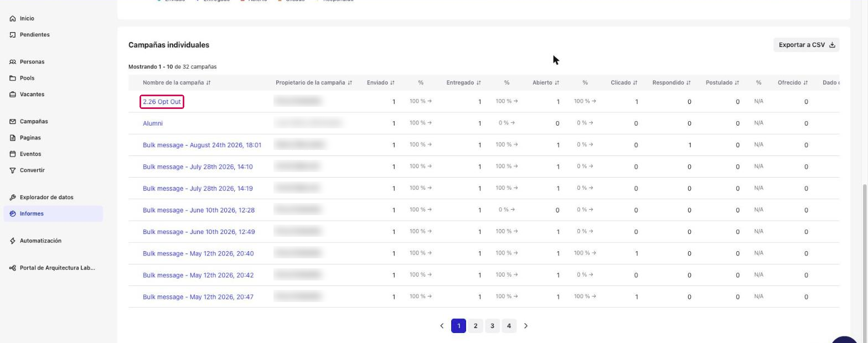Screen dimensions: 868x343
Task: Click the Explorador de datos wrench icon
Action: point(13,198)
